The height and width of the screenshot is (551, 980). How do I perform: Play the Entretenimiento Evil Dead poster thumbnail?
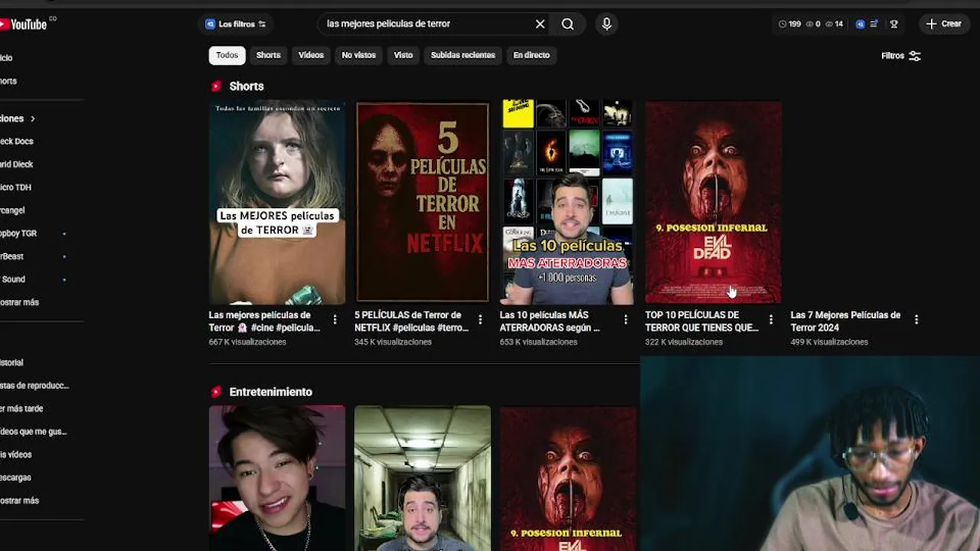point(568,478)
